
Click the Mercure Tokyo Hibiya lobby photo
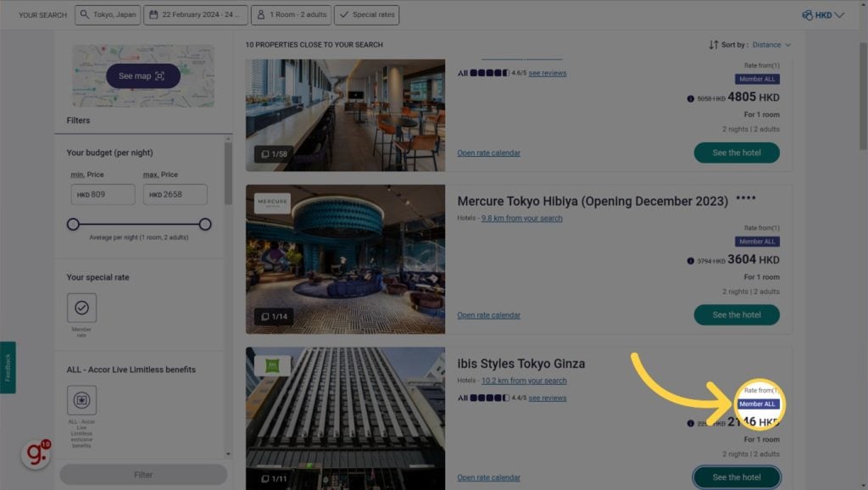(x=346, y=259)
